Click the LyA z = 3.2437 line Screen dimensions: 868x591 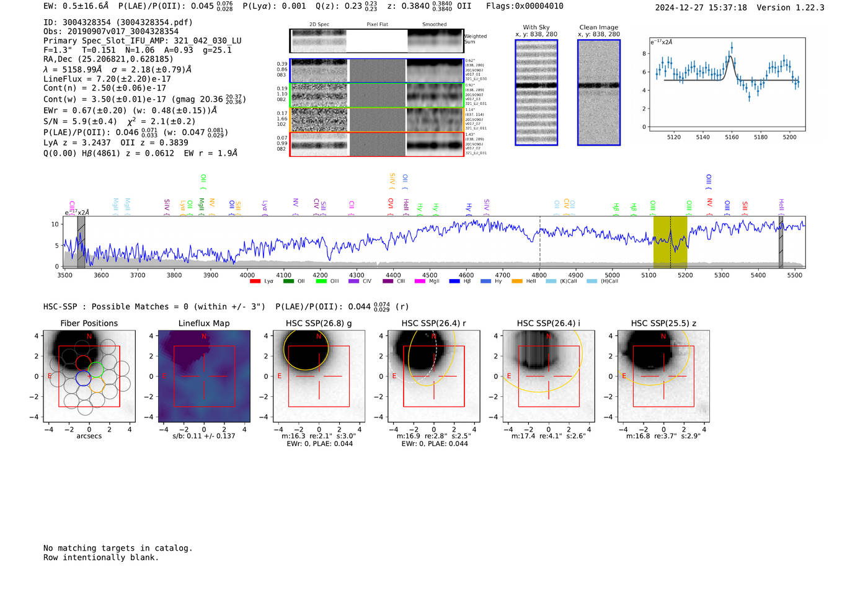(x=116, y=142)
